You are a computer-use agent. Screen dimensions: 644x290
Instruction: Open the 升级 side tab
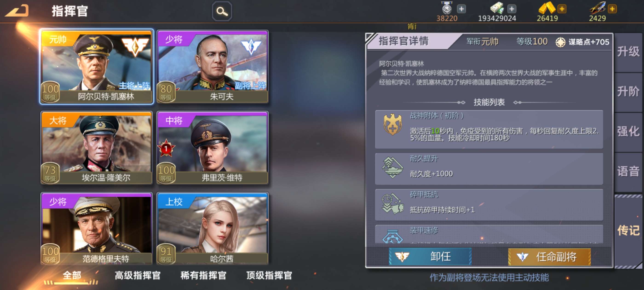pos(628,52)
